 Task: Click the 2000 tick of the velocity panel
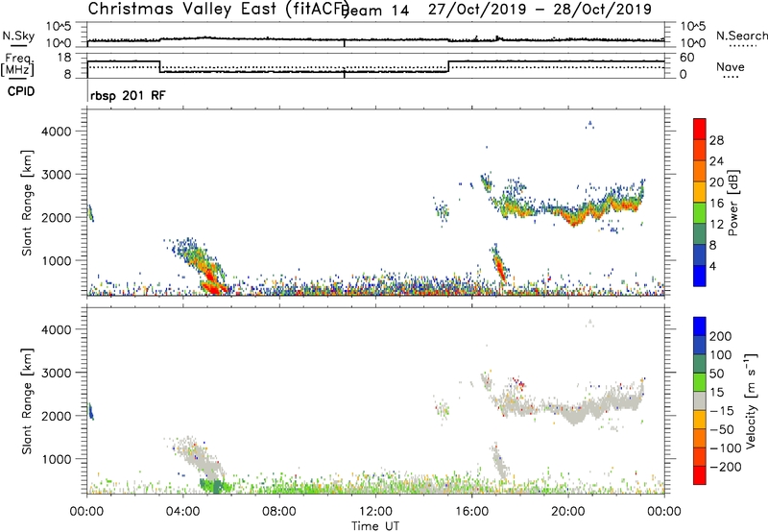click(x=56, y=416)
